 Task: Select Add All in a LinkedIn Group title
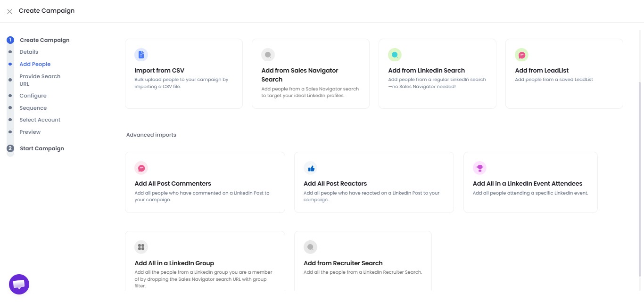click(x=174, y=263)
